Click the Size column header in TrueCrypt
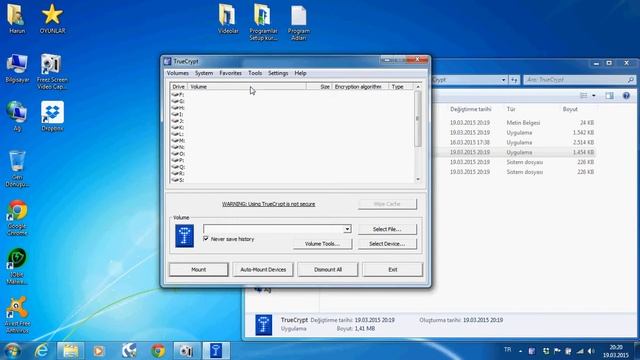Viewport: 640px width, 360px height. 319,87
